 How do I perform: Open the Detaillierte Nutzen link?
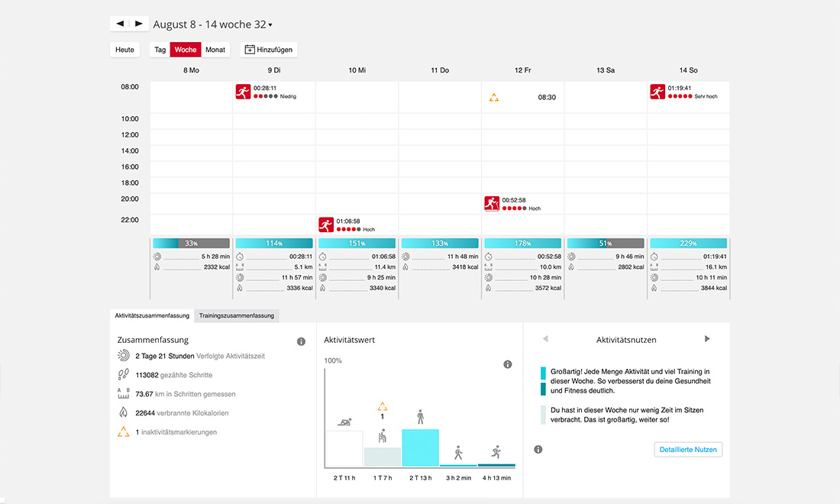tap(688, 449)
